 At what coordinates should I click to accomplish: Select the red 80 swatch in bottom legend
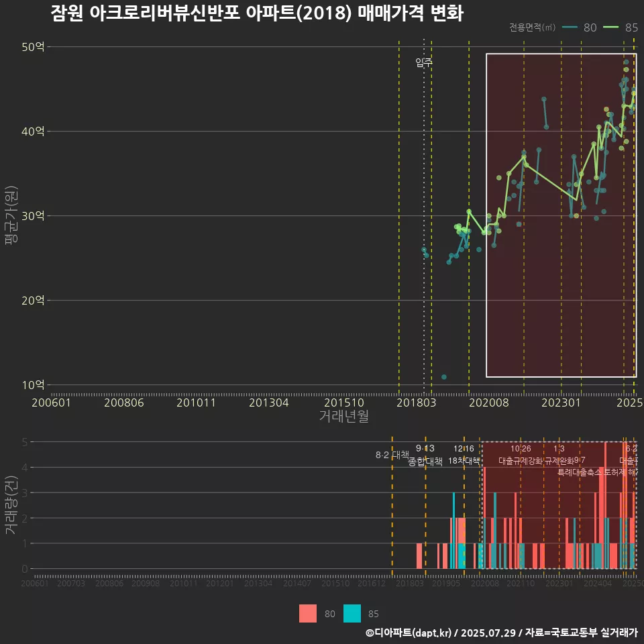pos(308,614)
